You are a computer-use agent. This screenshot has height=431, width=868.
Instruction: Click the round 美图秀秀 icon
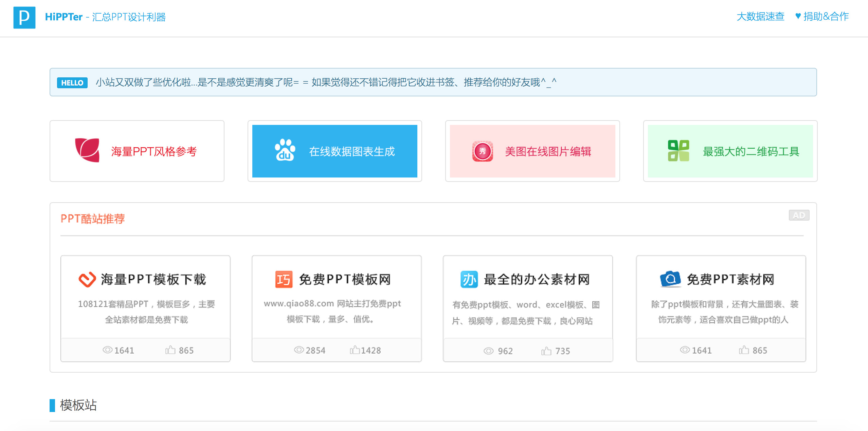pos(483,151)
